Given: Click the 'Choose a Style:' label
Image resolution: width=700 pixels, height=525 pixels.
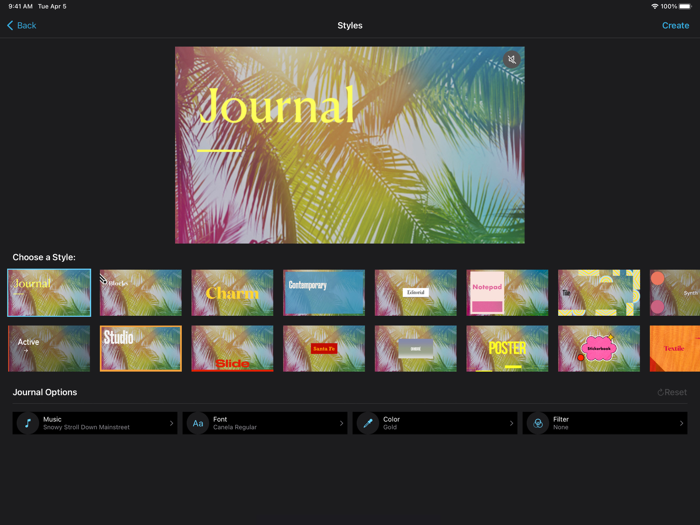Looking at the screenshot, I should [x=44, y=257].
